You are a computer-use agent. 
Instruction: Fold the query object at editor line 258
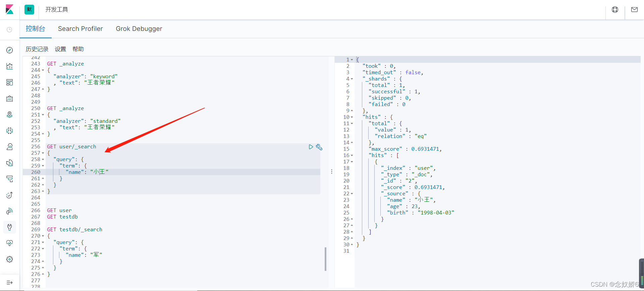pyautogui.click(x=43, y=159)
